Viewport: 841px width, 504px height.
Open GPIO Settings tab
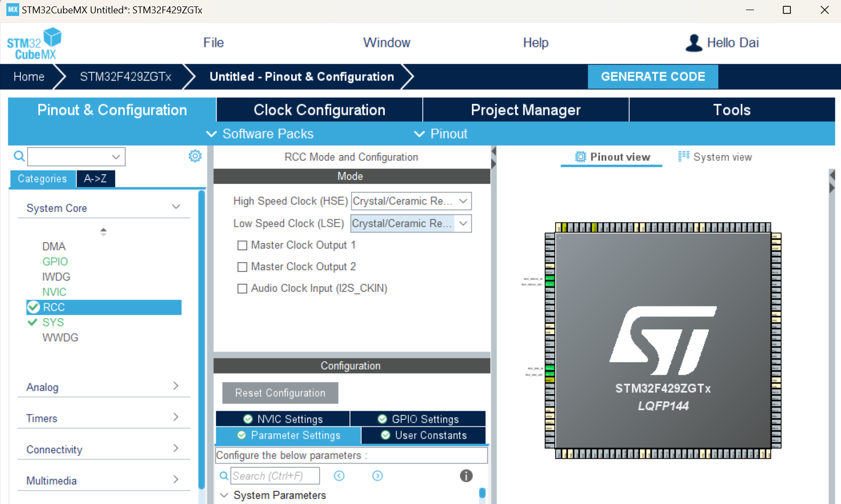pyautogui.click(x=418, y=419)
